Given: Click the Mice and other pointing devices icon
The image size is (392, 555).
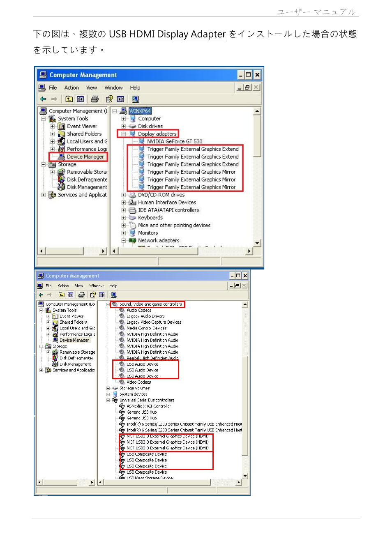Looking at the screenshot, I should [132, 225].
